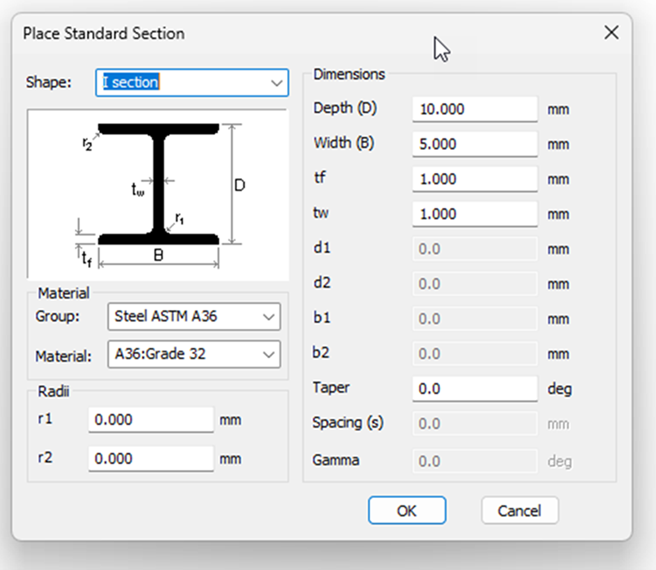Viewport: 656px width, 570px height.
Task: Click the Taper label
Action: (331, 388)
